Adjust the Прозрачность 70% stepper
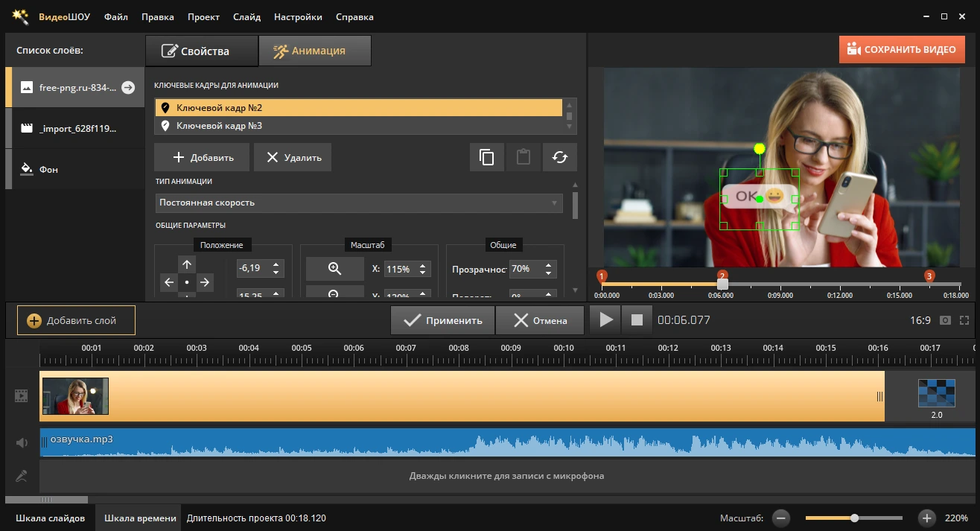This screenshot has height=531, width=980. click(x=550, y=269)
